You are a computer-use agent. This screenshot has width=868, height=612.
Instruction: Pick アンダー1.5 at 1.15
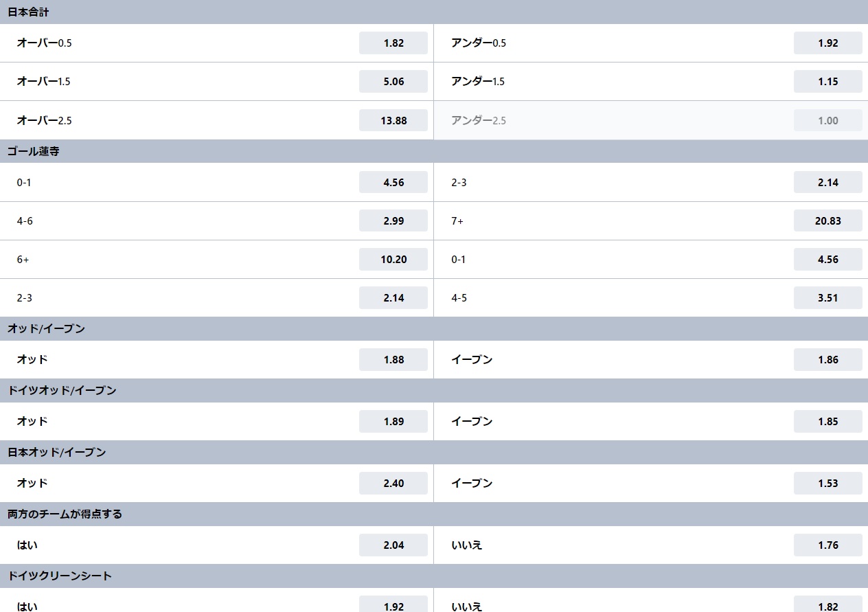click(827, 81)
